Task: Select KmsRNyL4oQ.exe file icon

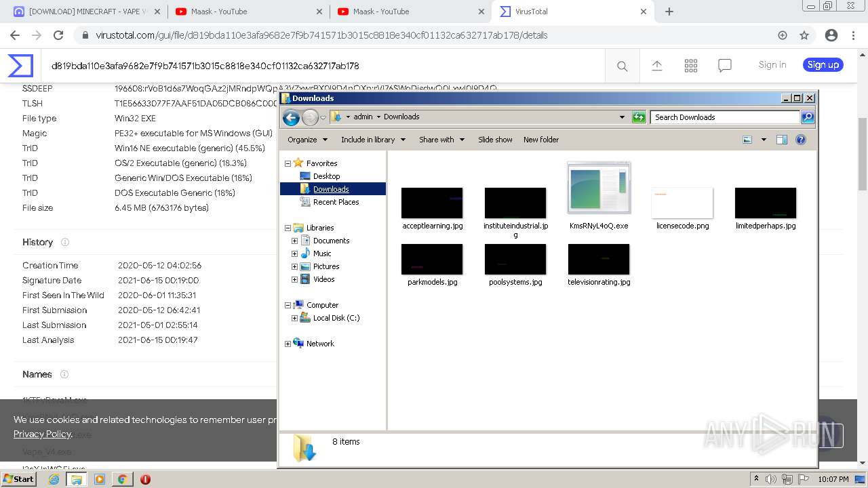Action: pos(599,188)
